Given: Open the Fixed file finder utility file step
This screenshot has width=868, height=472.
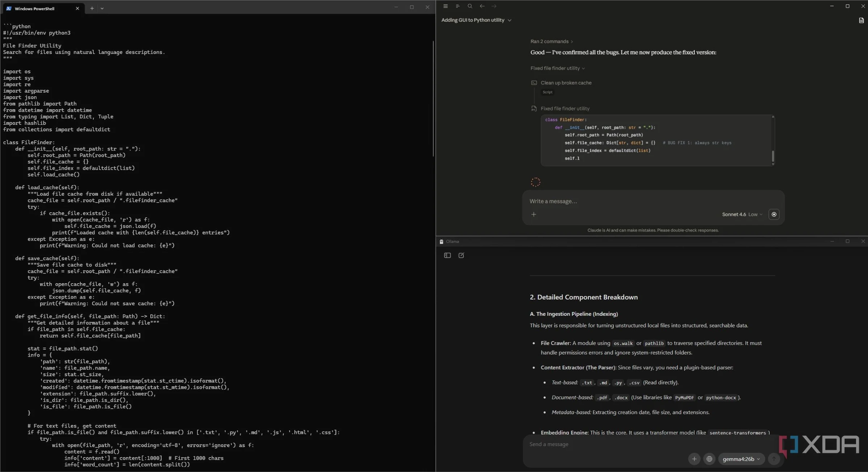Looking at the screenshot, I should click(565, 109).
